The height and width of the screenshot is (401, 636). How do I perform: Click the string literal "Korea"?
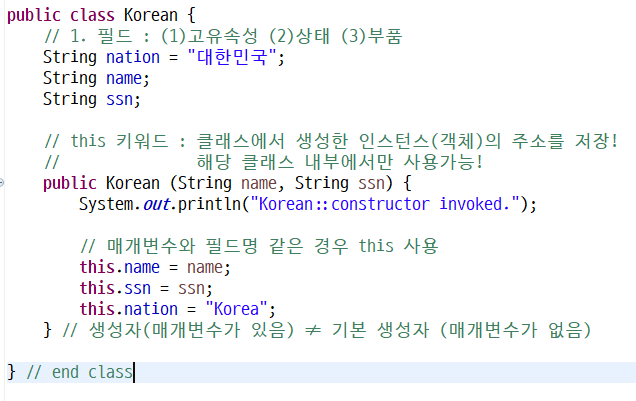[236, 309]
